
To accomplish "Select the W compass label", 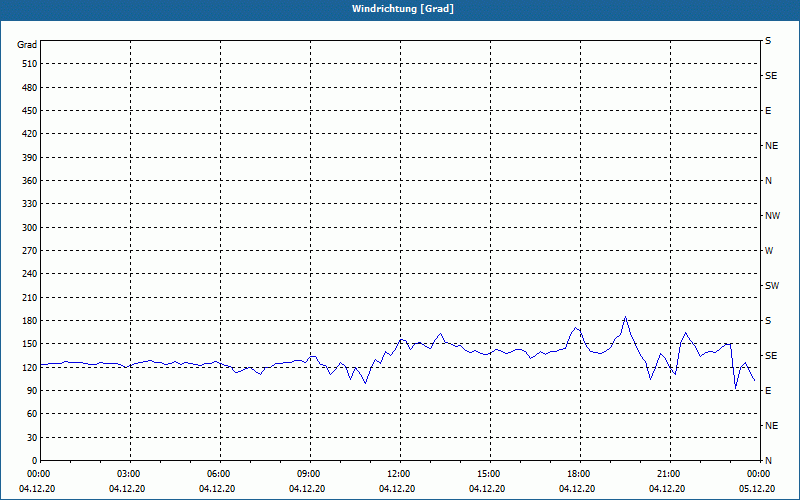I will coord(769,251).
